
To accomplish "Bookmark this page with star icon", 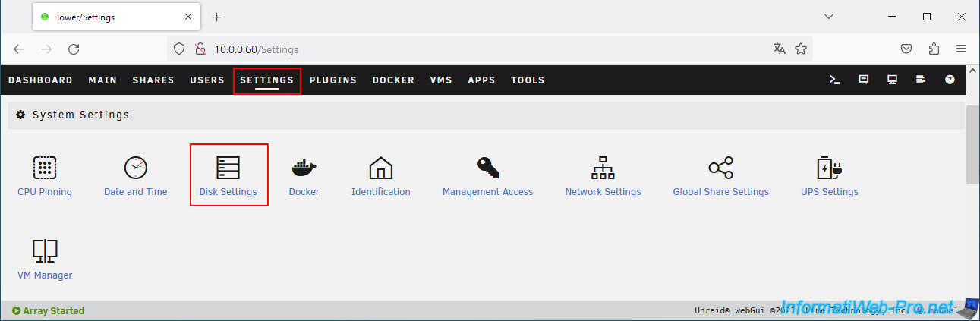I will [800, 49].
